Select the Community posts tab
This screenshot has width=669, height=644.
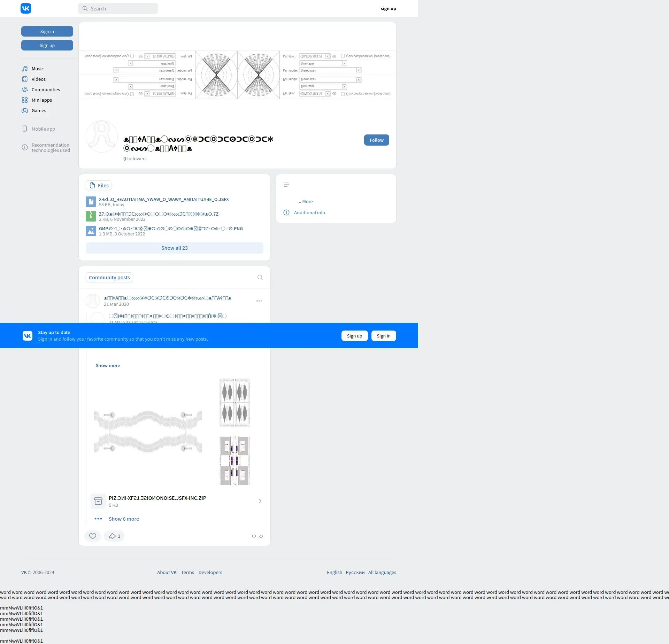click(109, 278)
